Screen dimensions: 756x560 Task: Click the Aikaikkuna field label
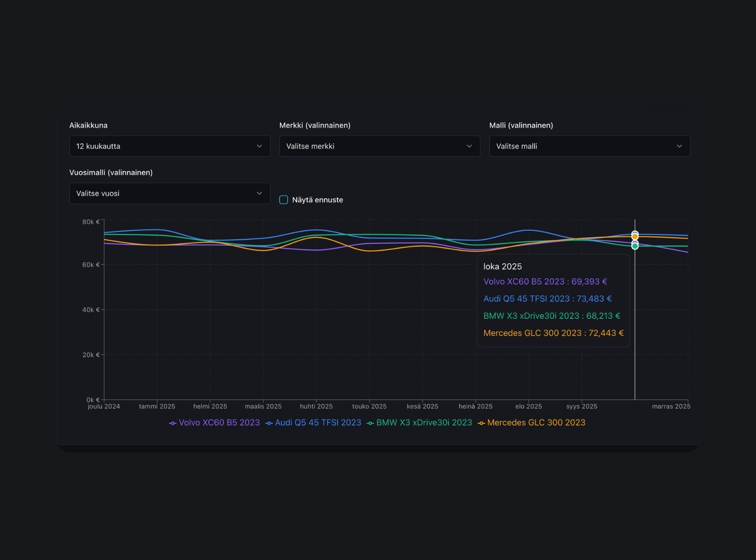(89, 126)
